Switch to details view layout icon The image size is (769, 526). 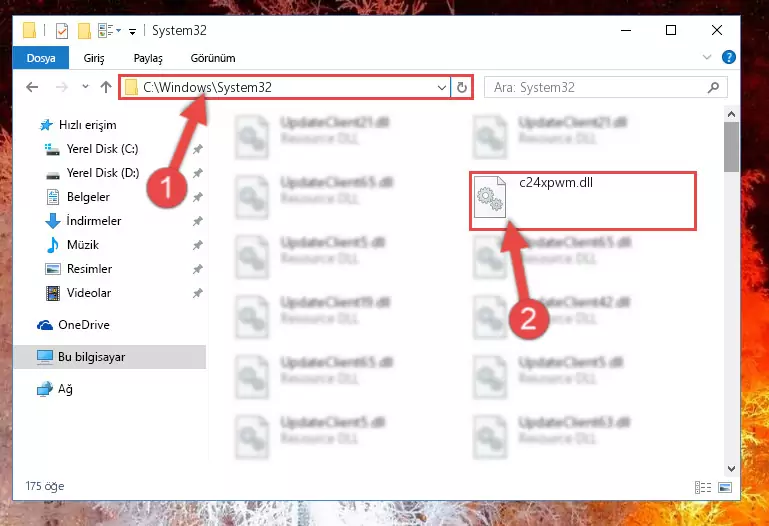[x=703, y=487]
